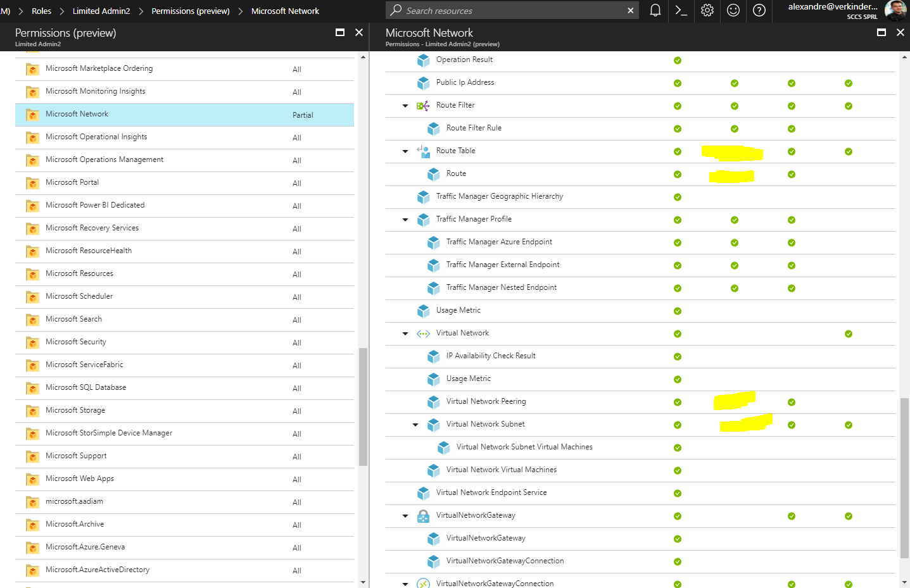Click the VirtualNetworkGateway padlock icon

423,515
